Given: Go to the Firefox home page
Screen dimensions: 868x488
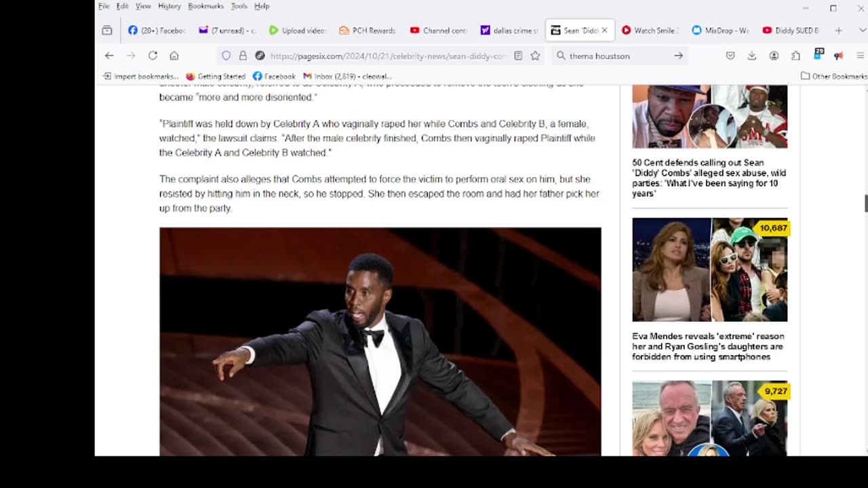Looking at the screenshot, I should [x=174, y=56].
